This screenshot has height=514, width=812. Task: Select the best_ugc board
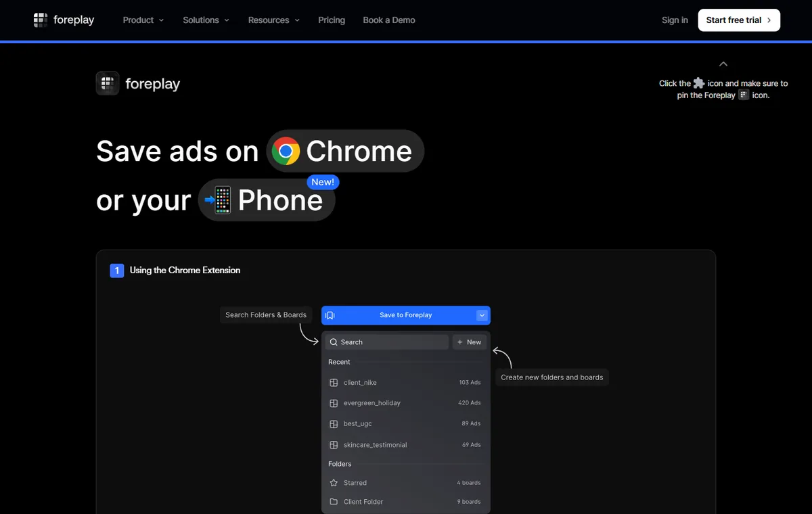point(405,424)
